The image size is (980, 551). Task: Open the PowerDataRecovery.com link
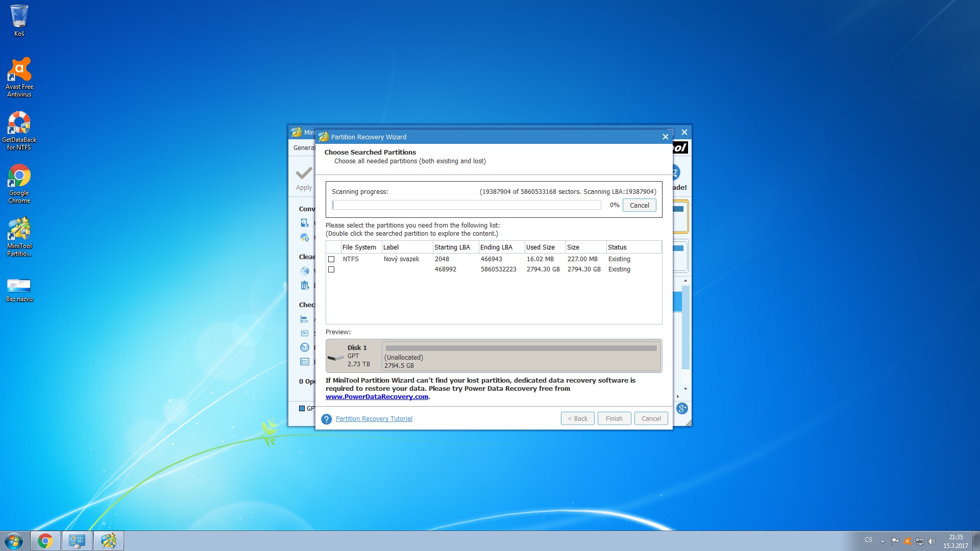tap(377, 397)
